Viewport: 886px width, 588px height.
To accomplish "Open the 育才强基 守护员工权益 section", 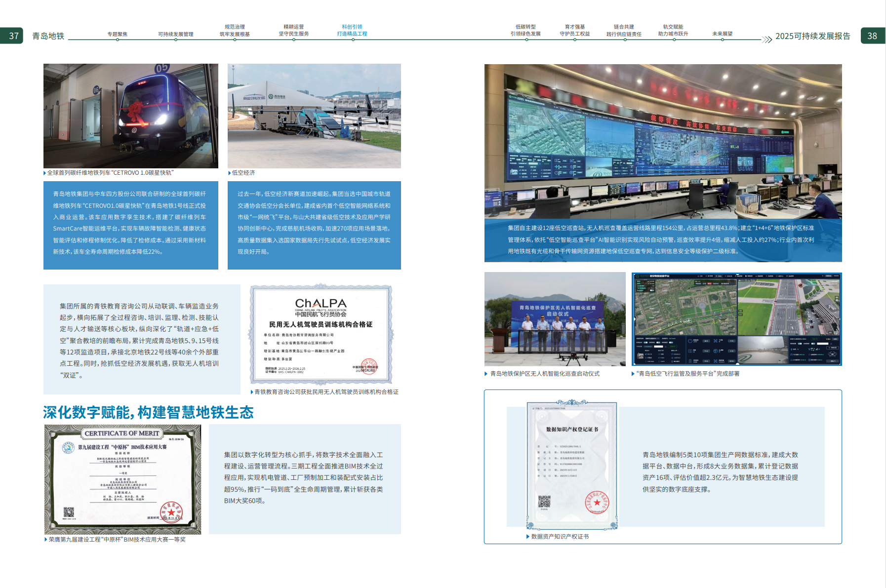I will coord(575,31).
